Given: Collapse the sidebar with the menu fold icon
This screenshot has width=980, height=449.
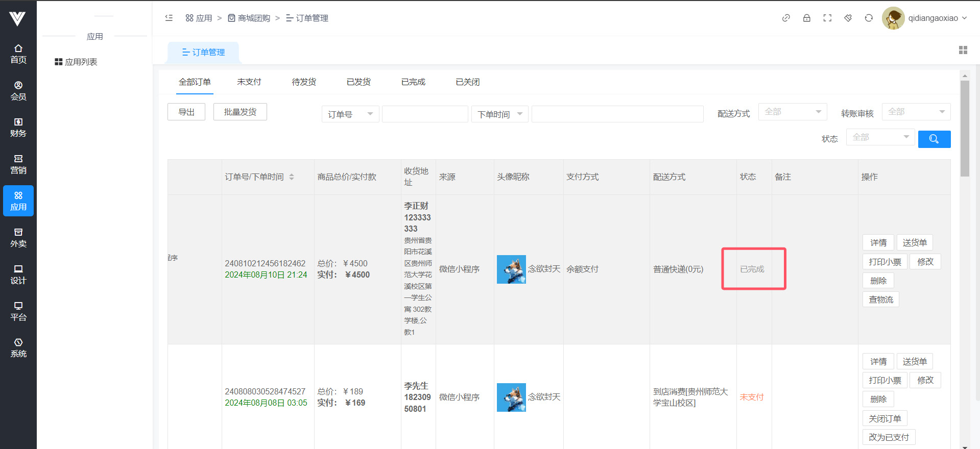Looking at the screenshot, I should pyautogui.click(x=169, y=18).
